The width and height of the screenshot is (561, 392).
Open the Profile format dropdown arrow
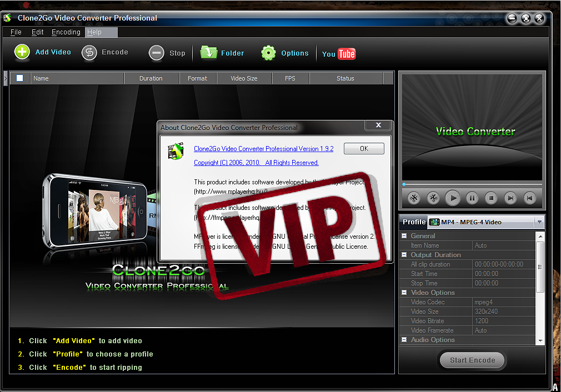539,222
